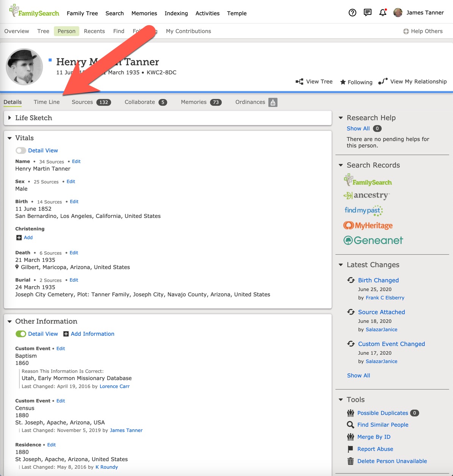Open the Help question mark icon
This screenshot has height=476, width=453.
(x=352, y=13)
